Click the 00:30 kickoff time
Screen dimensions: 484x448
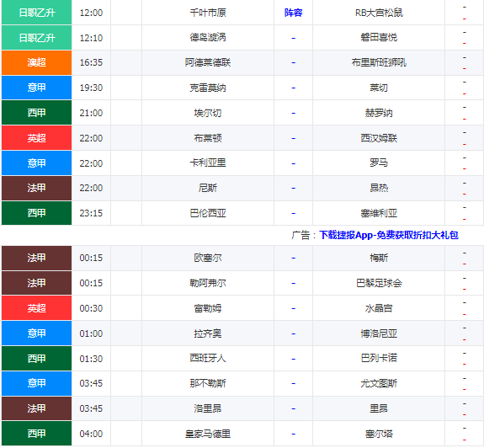(x=91, y=308)
